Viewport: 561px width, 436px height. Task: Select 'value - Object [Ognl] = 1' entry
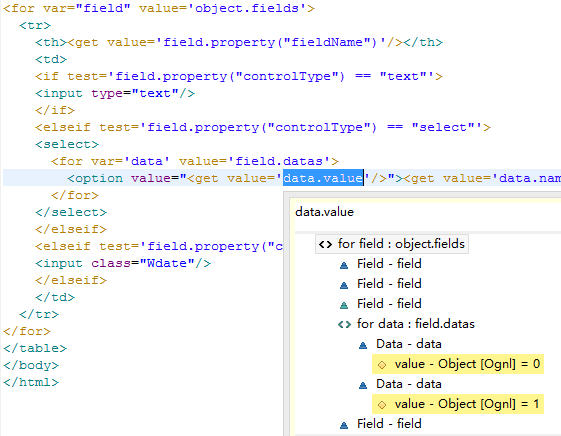pos(458,404)
